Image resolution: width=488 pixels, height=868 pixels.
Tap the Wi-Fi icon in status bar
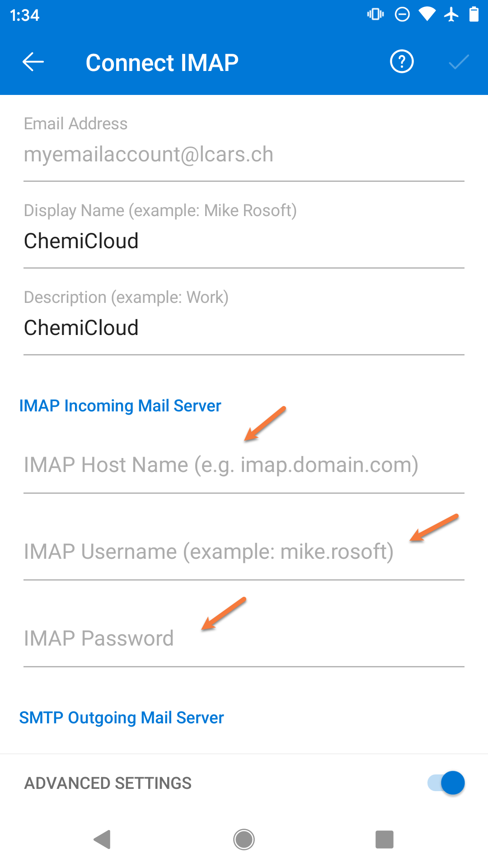pos(427,15)
